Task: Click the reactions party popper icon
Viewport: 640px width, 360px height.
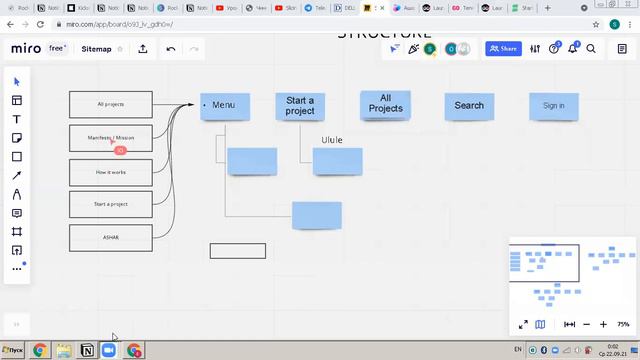Action: pos(413,49)
